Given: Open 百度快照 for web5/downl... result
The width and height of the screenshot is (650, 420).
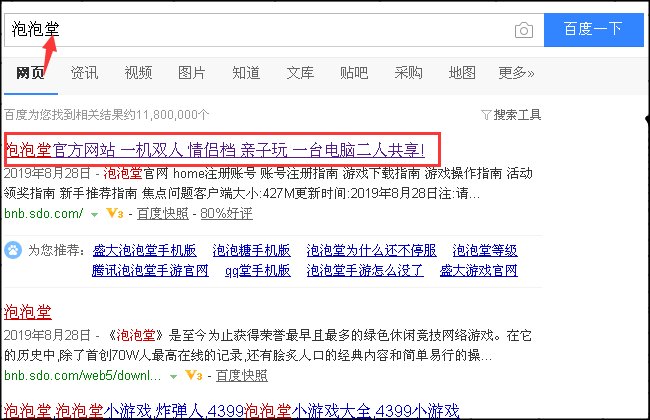Looking at the screenshot, I should coord(242,376).
